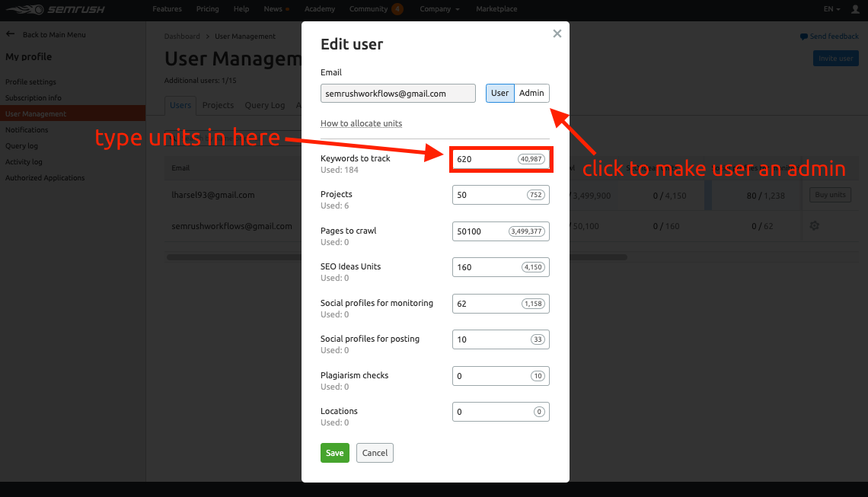Click the horizontal scrollbar under the table
Screen dimensions: 868x497
pyautogui.click(x=397, y=257)
